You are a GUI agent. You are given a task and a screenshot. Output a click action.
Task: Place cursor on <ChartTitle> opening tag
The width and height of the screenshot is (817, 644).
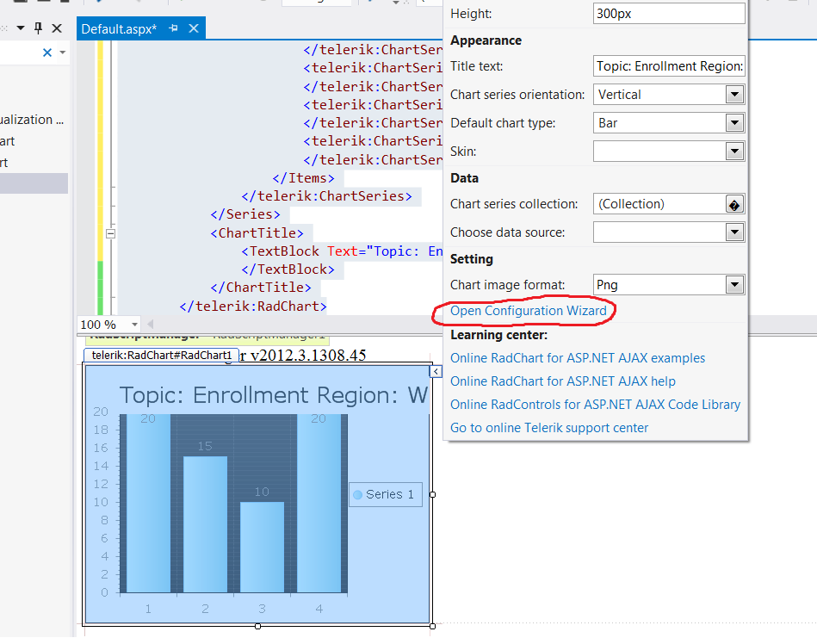[x=257, y=233]
